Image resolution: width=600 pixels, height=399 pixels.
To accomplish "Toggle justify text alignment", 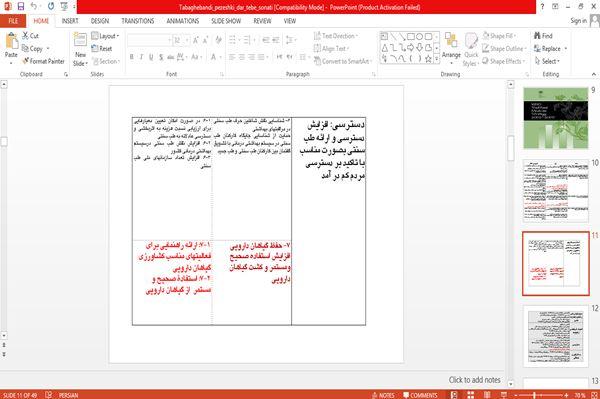I will pos(261,57).
